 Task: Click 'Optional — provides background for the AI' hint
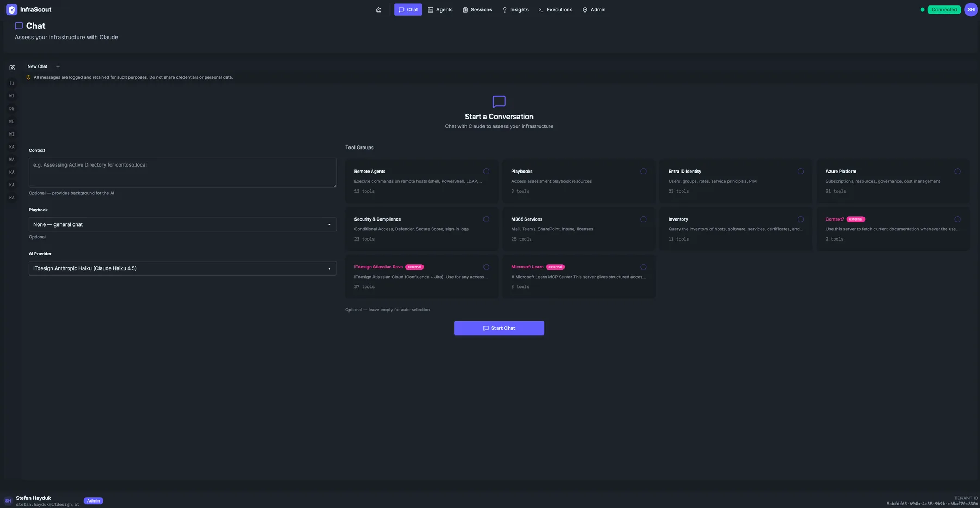[x=71, y=193]
